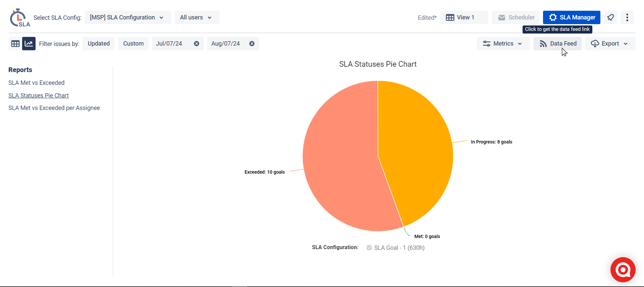The width and height of the screenshot is (644, 287).
Task: Open the SLA Statuses Pie Chart report
Action: click(38, 96)
